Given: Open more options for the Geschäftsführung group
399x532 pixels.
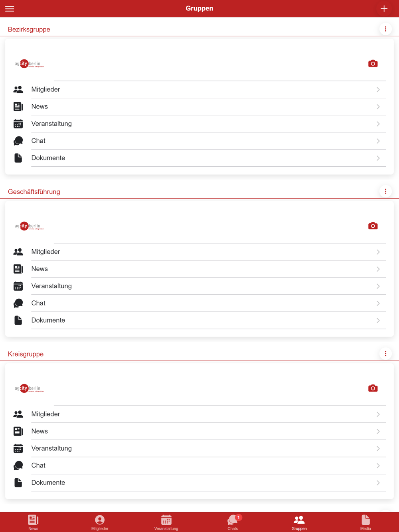Looking at the screenshot, I should tap(385, 191).
